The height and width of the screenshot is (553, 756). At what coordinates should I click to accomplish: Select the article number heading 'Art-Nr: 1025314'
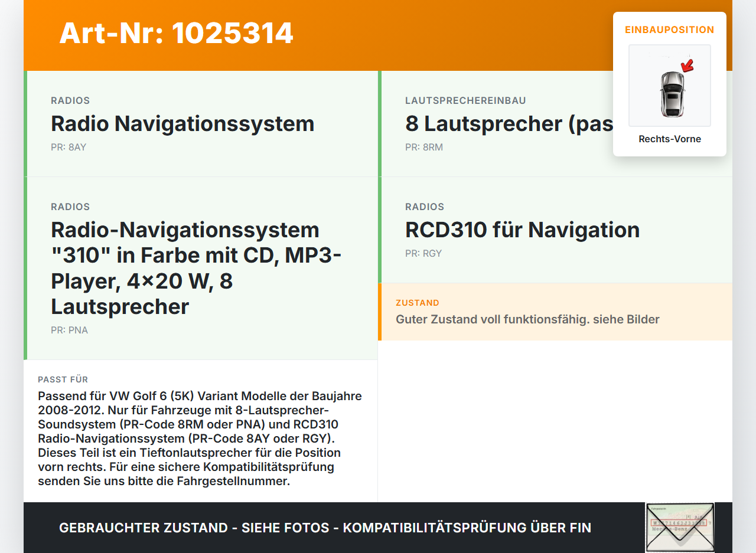pos(176,33)
